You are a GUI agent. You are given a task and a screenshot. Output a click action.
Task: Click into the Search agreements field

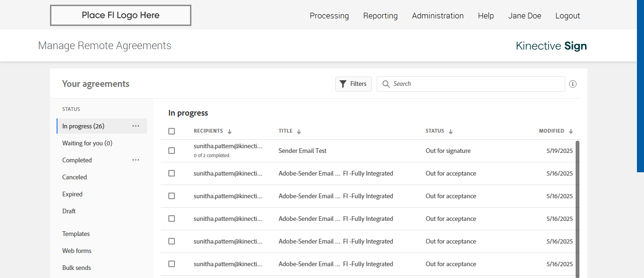click(x=476, y=84)
